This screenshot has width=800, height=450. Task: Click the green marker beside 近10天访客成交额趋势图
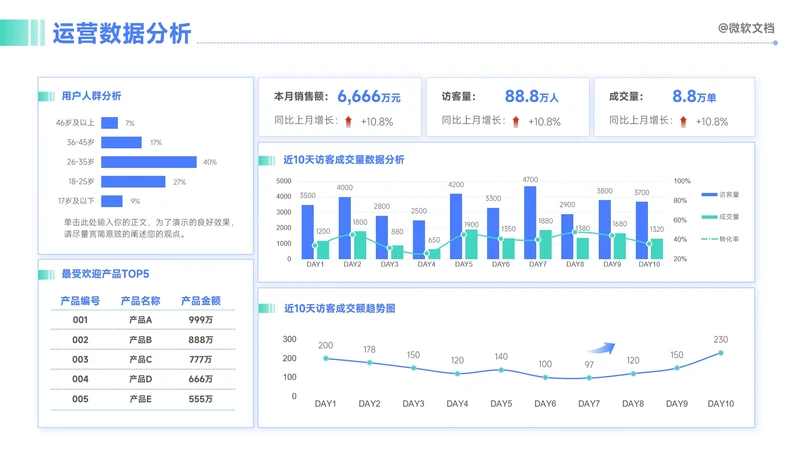(x=267, y=308)
